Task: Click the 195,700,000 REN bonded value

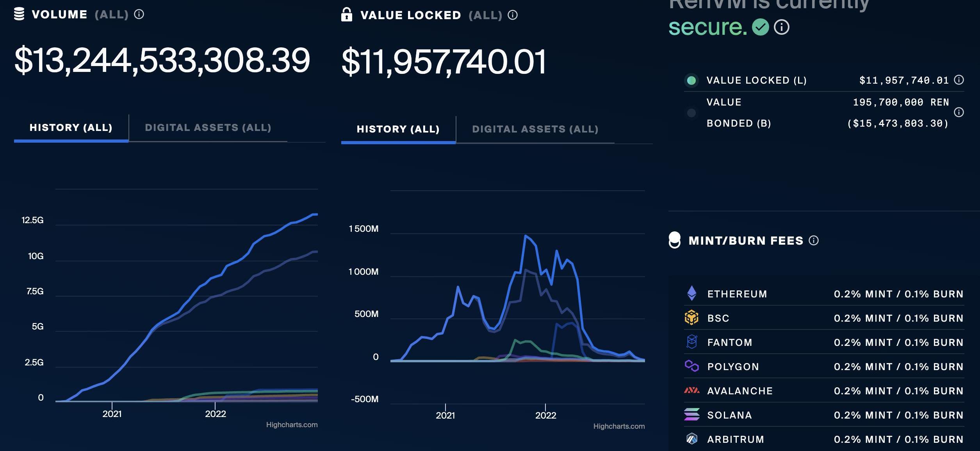Action: (901, 102)
